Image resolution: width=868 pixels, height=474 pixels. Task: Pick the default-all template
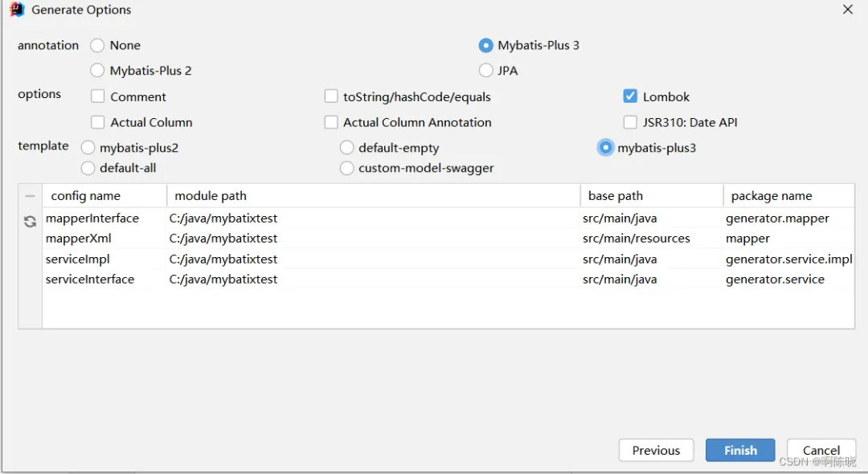click(88, 168)
